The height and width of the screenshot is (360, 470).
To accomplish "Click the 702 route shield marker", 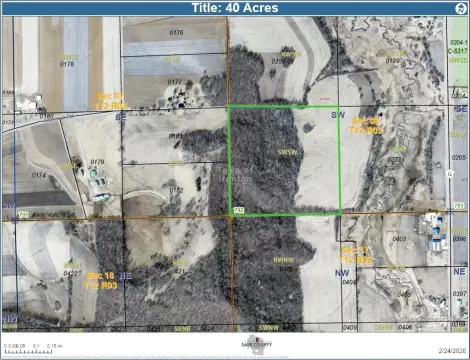I will point(239,210).
